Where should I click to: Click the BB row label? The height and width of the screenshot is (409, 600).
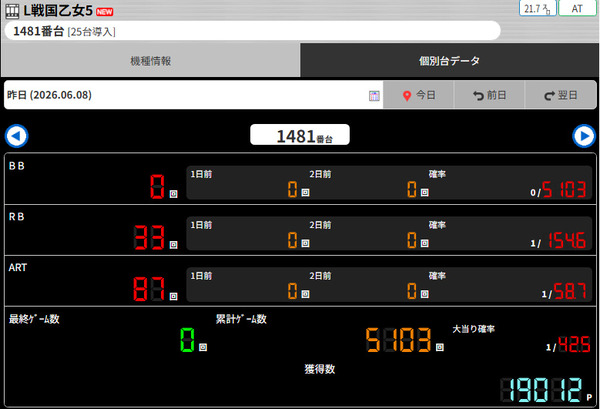(17, 166)
